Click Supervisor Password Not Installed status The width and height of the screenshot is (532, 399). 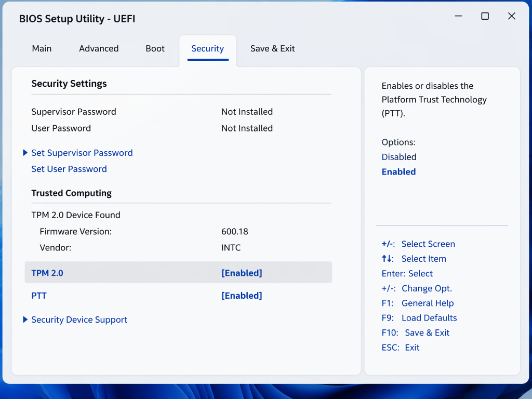[x=247, y=112]
